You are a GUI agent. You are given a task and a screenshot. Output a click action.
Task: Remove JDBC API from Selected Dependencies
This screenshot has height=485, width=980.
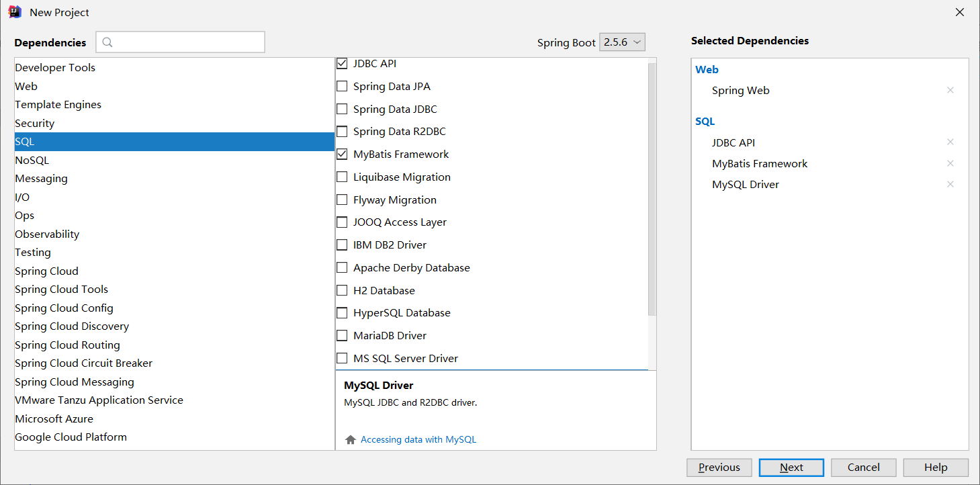tap(950, 142)
